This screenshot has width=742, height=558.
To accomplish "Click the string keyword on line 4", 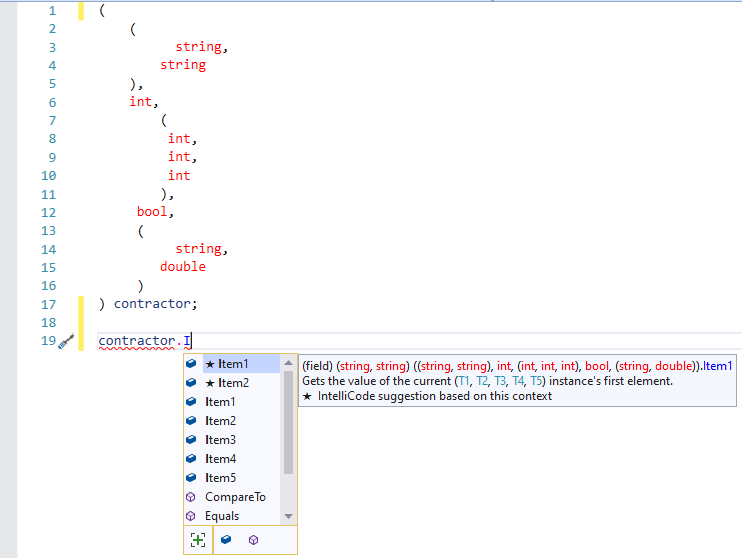I will 183,64.
